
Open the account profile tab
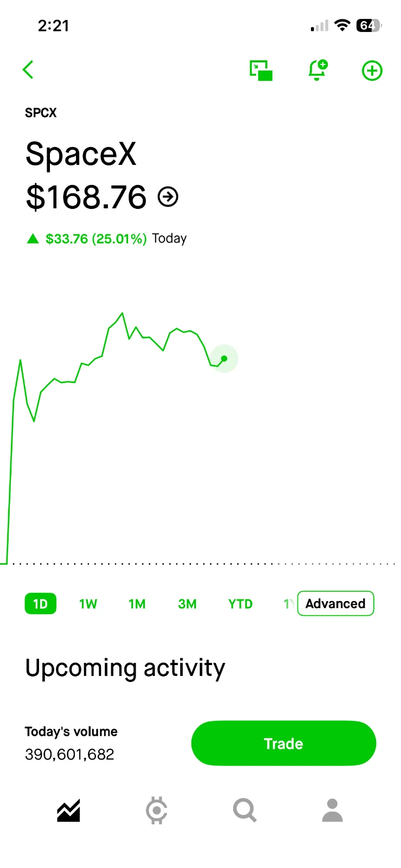click(x=333, y=810)
